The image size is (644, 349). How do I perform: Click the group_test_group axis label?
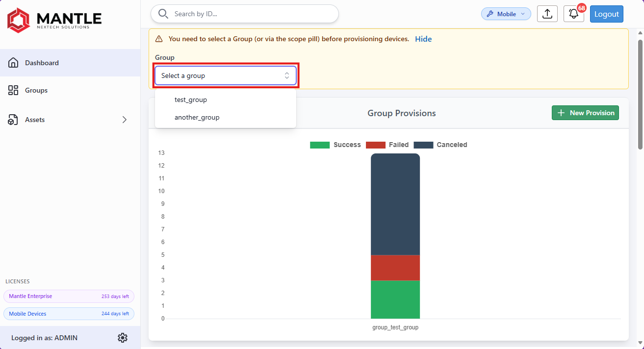pyautogui.click(x=395, y=327)
